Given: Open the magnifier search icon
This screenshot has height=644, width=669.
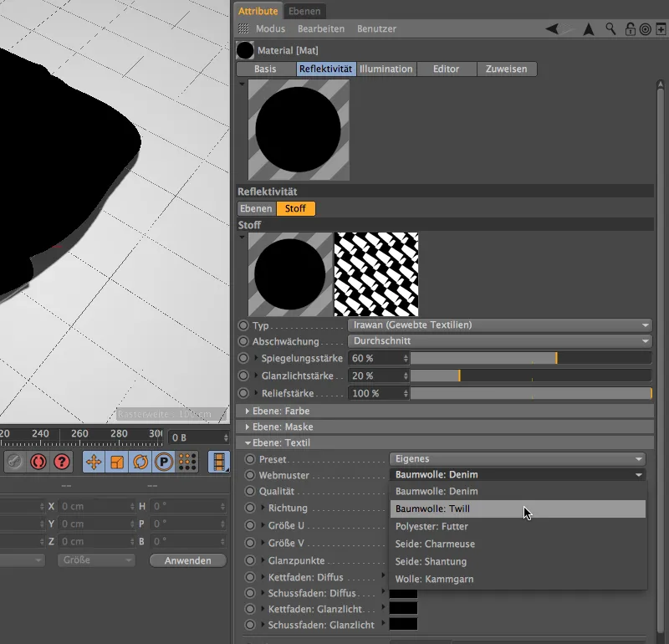Looking at the screenshot, I should point(611,29).
